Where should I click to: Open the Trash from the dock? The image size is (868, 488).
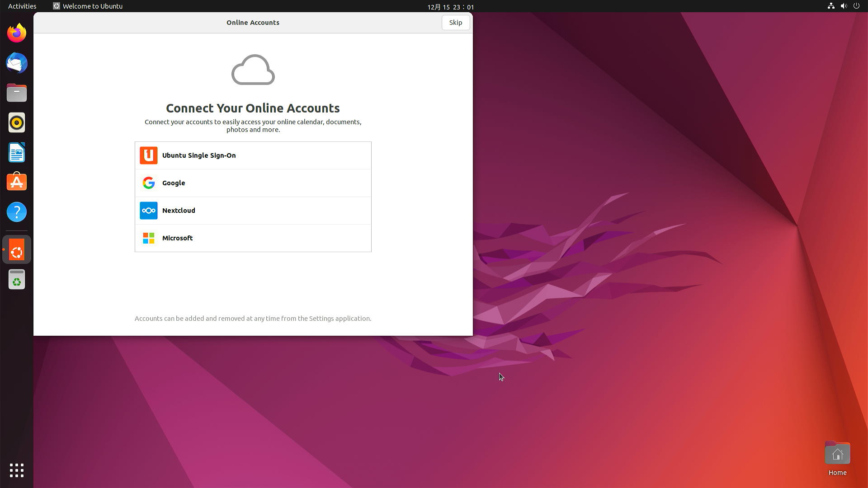pyautogui.click(x=16, y=279)
